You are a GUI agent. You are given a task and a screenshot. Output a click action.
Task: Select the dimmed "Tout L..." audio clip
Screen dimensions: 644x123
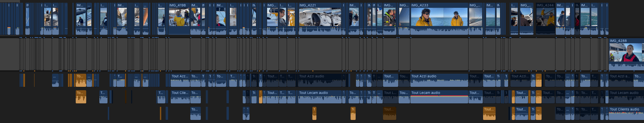click(x=389, y=97)
